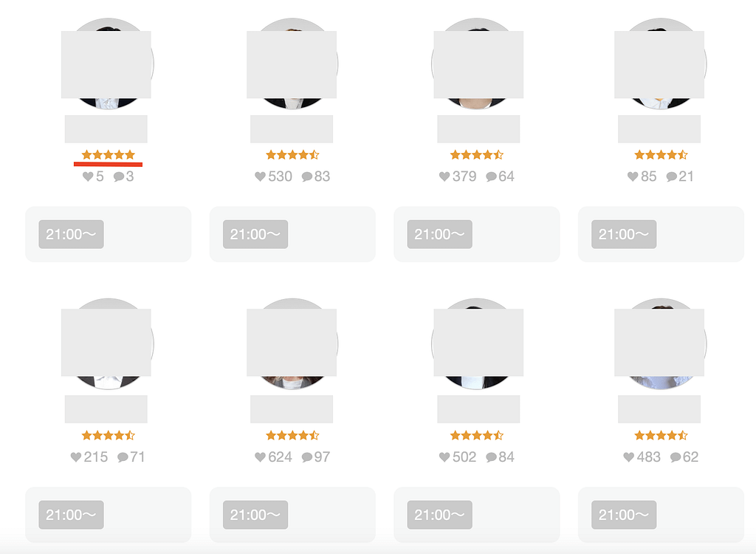The height and width of the screenshot is (554, 756).
Task: Click the heart icon beside count 5
Action: pyautogui.click(x=88, y=177)
